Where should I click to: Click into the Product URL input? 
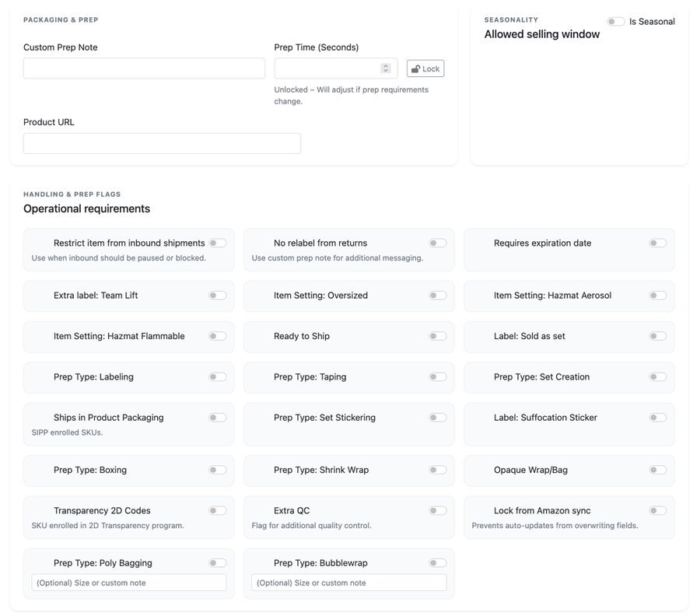(x=162, y=144)
